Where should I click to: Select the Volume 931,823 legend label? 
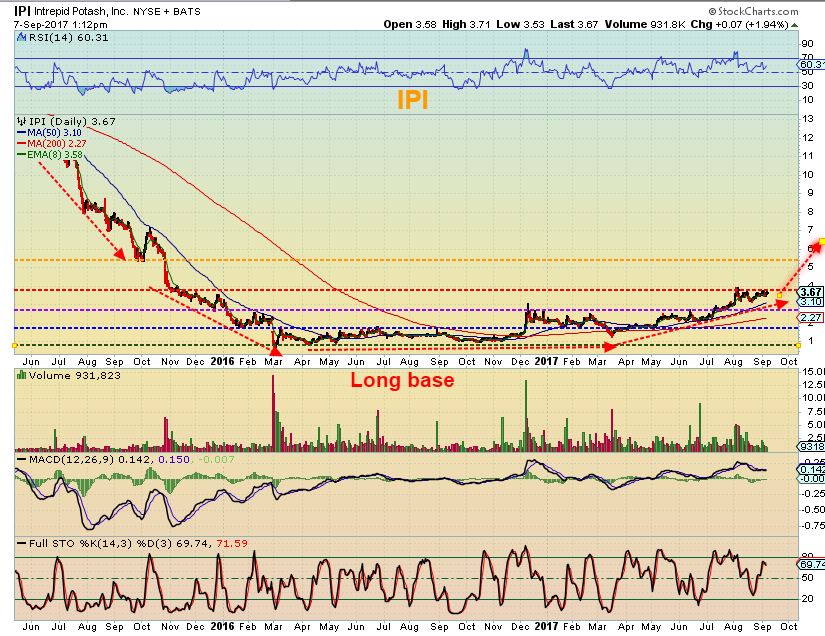75,375
